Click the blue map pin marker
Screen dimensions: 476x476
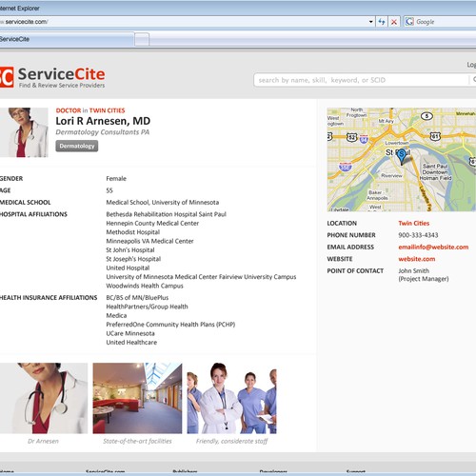point(402,157)
